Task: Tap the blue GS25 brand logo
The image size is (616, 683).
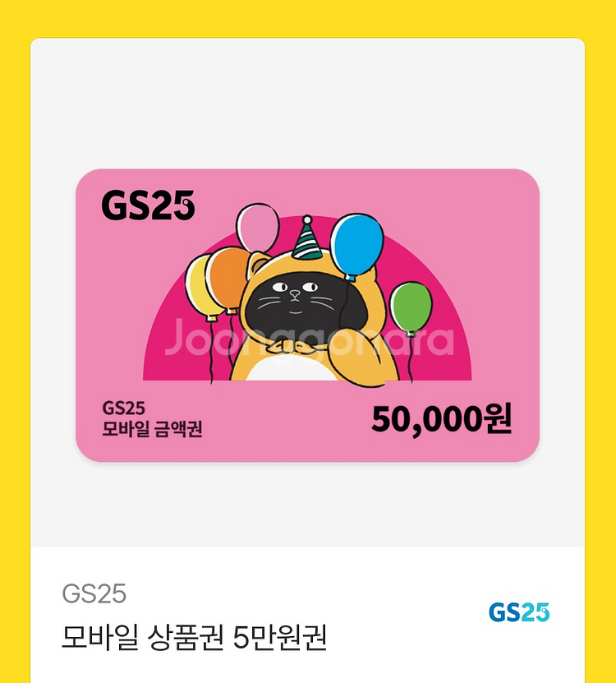Action: point(519,612)
